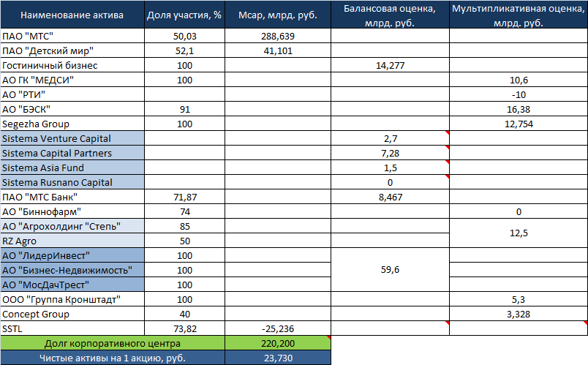The height and width of the screenshot is (365, 588).
Task: Select the market cap value 288,639
Action: [277, 36]
